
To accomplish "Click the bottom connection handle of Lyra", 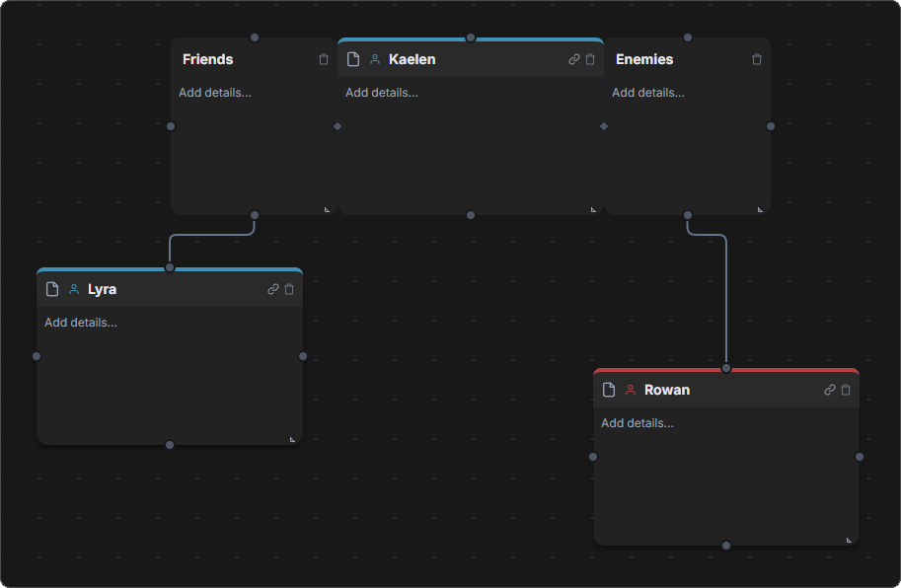I will [x=170, y=444].
